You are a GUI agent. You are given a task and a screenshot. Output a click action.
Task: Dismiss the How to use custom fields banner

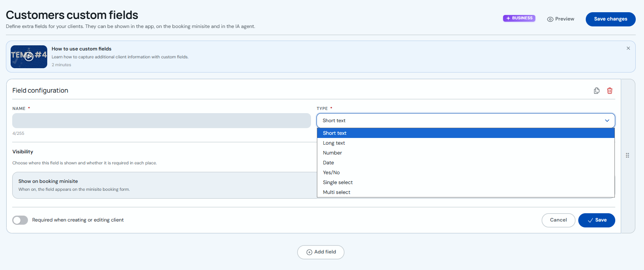tap(628, 48)
